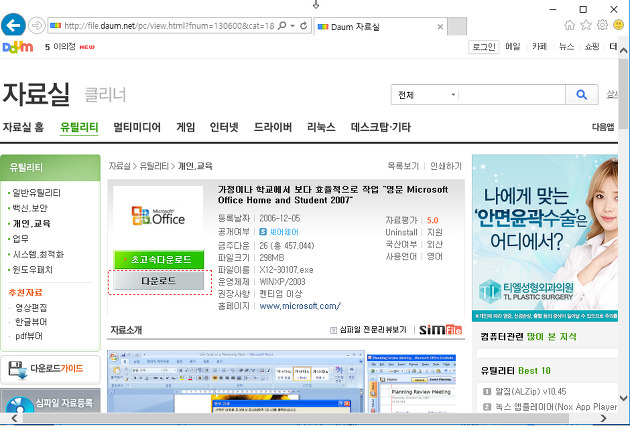630x426 pixels.
Task: Click the search magnifier in address bar
Action: [x=282, y=26]
